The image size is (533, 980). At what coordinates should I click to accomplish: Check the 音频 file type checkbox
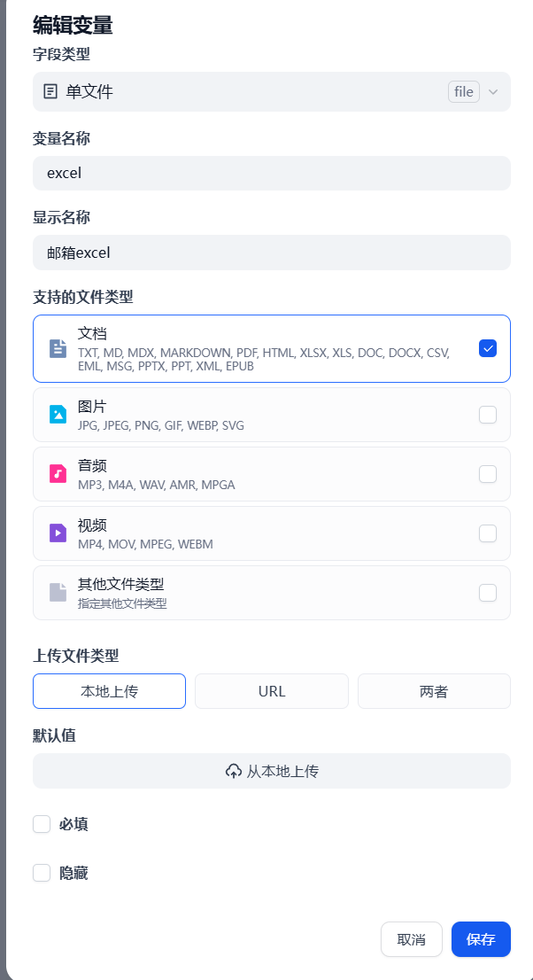487,474
